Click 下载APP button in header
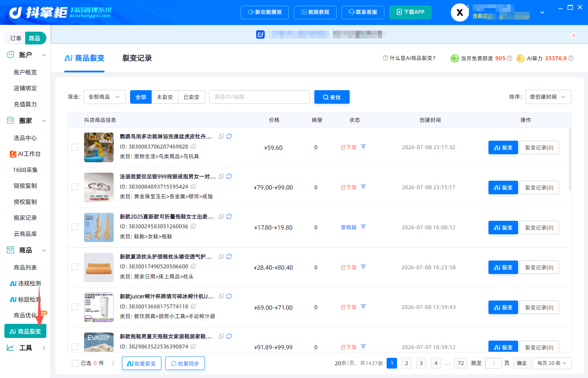This screenshot has height=378, width=588. [410, 12]
